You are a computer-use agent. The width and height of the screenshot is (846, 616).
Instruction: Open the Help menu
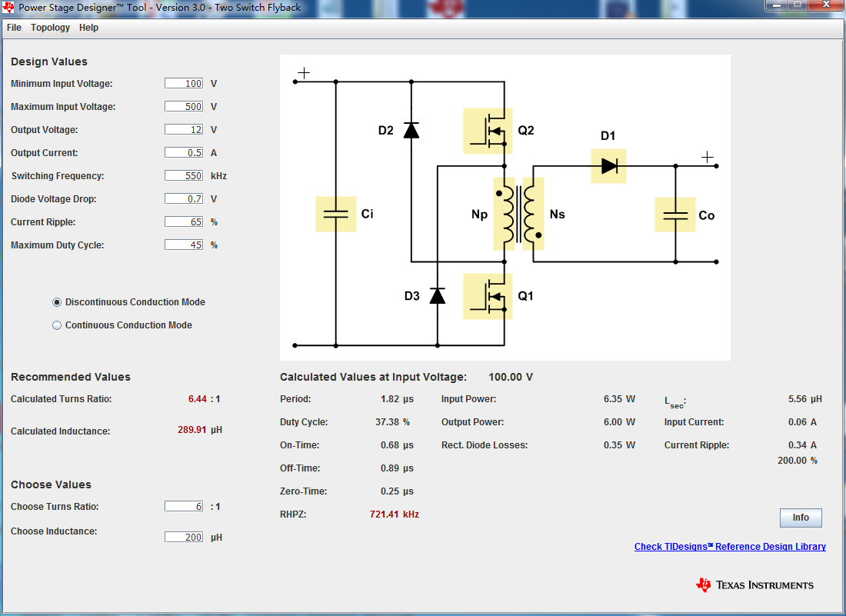[x=88, y=28]
